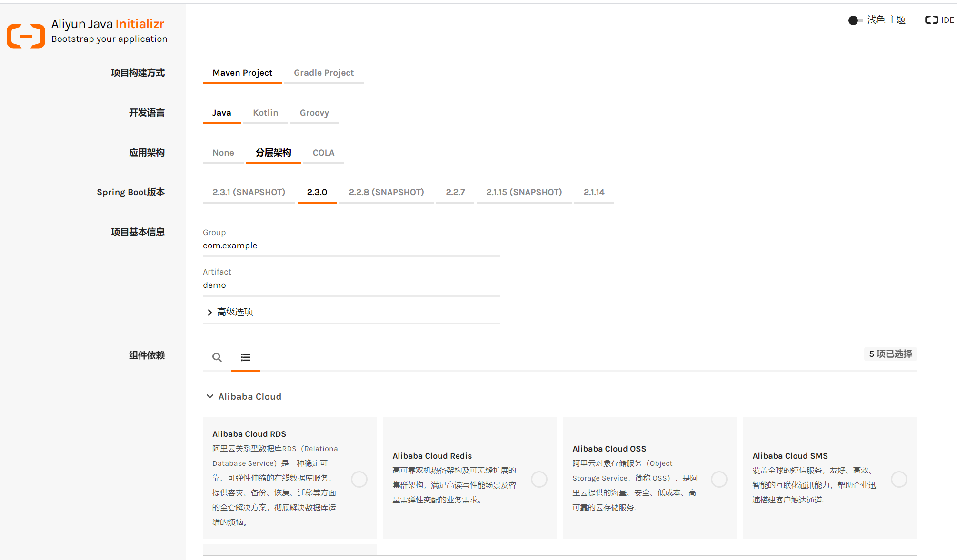Screen dimensions: 957x560
Task: Click the Artifact demo input field
Action: 351,285
